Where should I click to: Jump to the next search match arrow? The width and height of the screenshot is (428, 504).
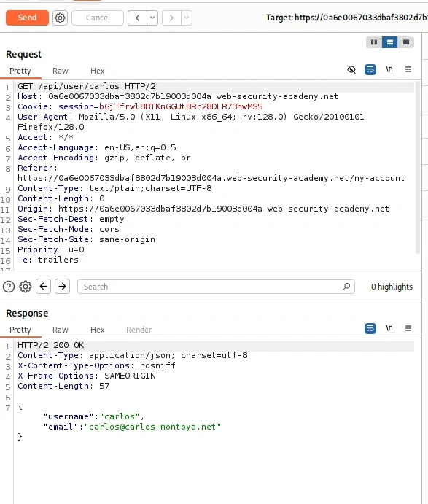click(62, 286)
